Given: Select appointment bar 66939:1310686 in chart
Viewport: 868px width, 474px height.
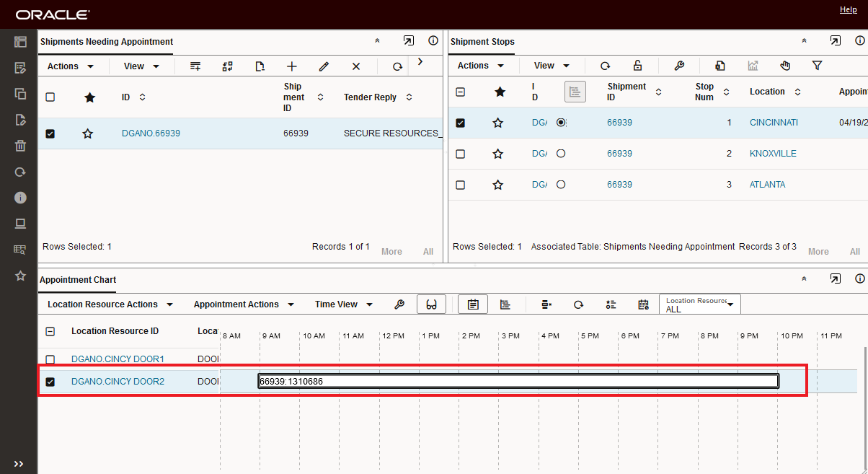Looking at the screenshot, I should [518, 382].
